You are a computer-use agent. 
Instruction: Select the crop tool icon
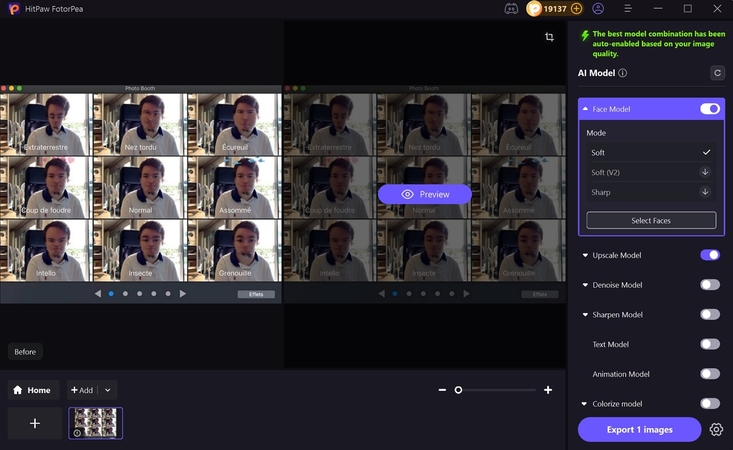click(x=549, y=37)
